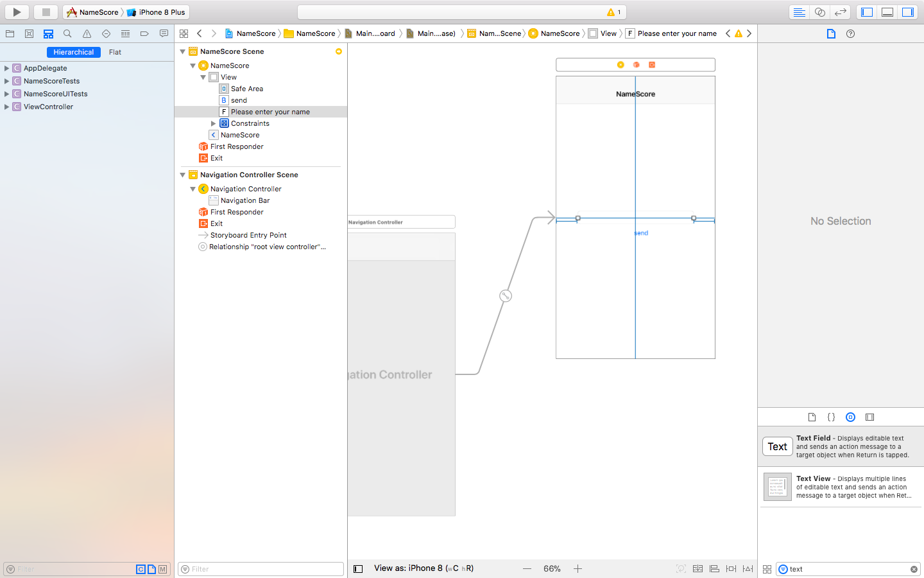
Task: Expand the NameScoreTests class
Action: point(6,81)
